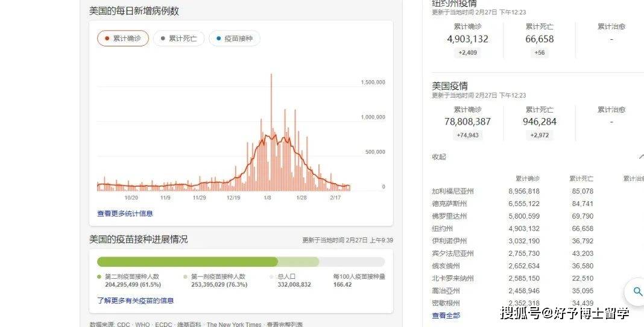Click the +56 New York deaths badge
The height and width of the screenshot is (327, 644).
pos(539,52)
